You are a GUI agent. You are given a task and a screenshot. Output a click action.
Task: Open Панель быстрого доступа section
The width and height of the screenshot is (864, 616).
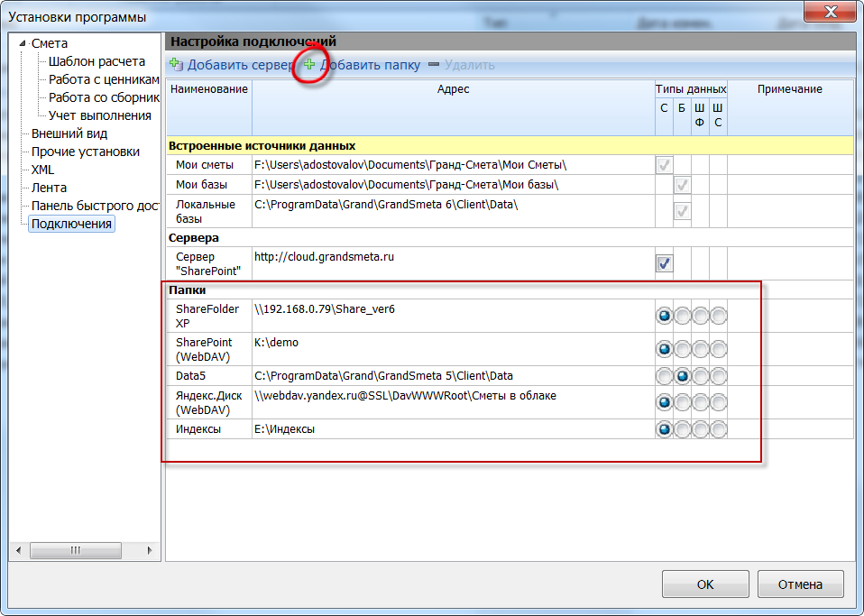pyautogui.click(x=95, y=206)
